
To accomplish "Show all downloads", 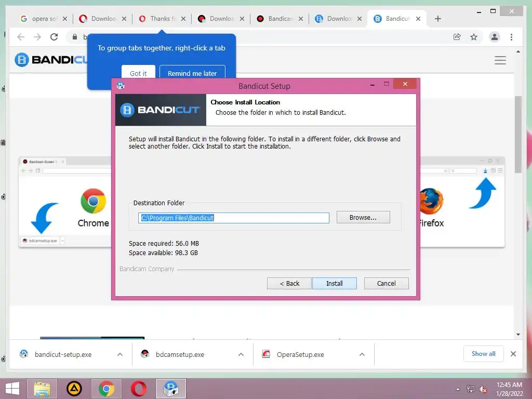I will (x=484, y=354).
